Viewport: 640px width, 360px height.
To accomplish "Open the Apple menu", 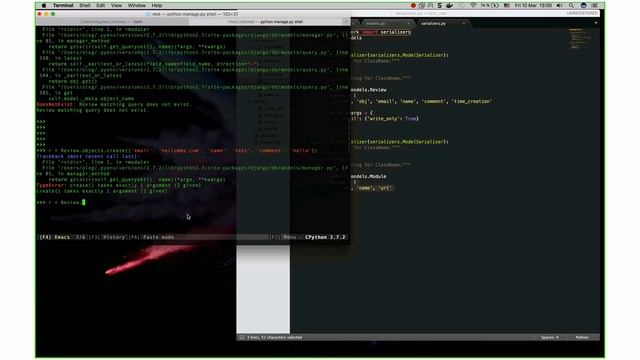I will [x=44, y=6].
